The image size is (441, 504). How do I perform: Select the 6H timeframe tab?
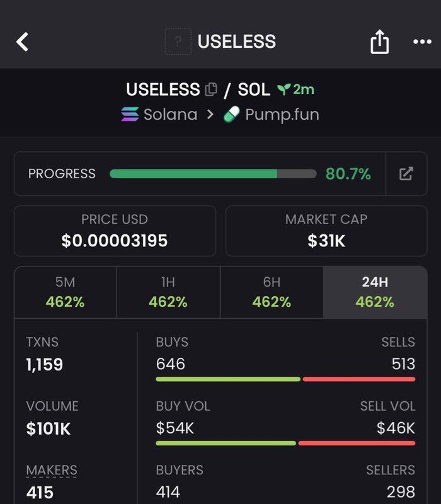pos(272,292)
